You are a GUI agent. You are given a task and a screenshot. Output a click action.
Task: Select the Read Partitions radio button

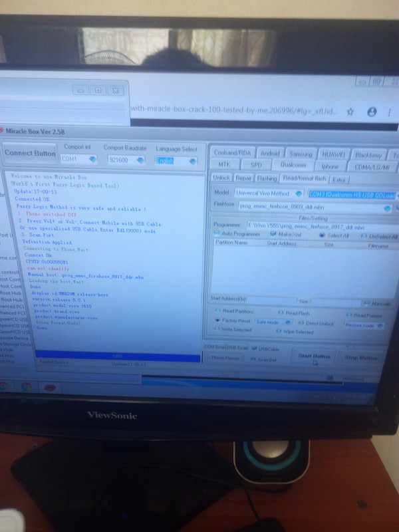pos(218,311)
